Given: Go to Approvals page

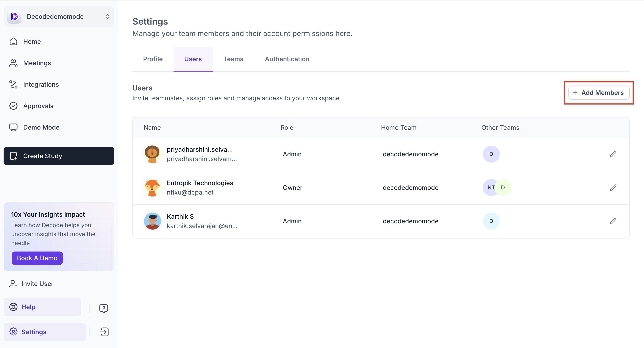Looking at the screenshot, I should pyautogui.click(x=38, y=106).
